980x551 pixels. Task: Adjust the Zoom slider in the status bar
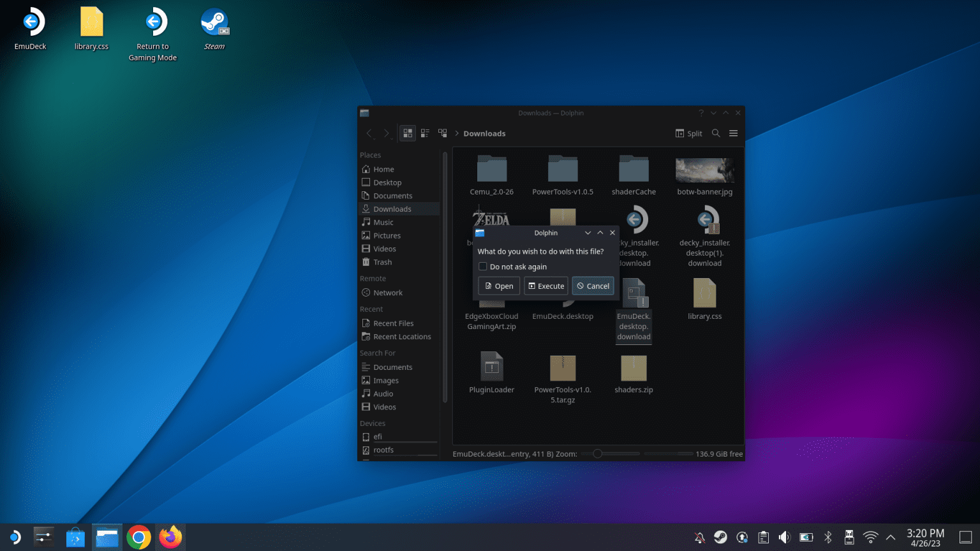(597, 453)
